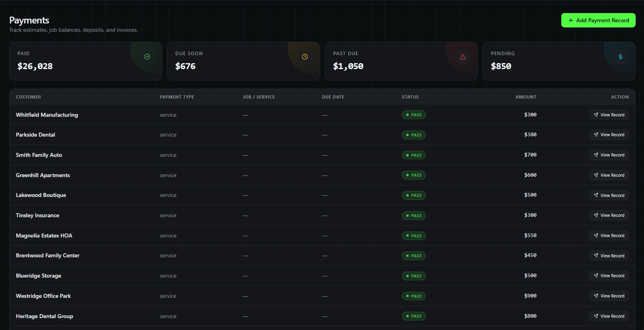644x330 pixels.
Task: Click PAID badge in Westridge Office Park row
Action: pyautogui.click(x=413, y=296)
